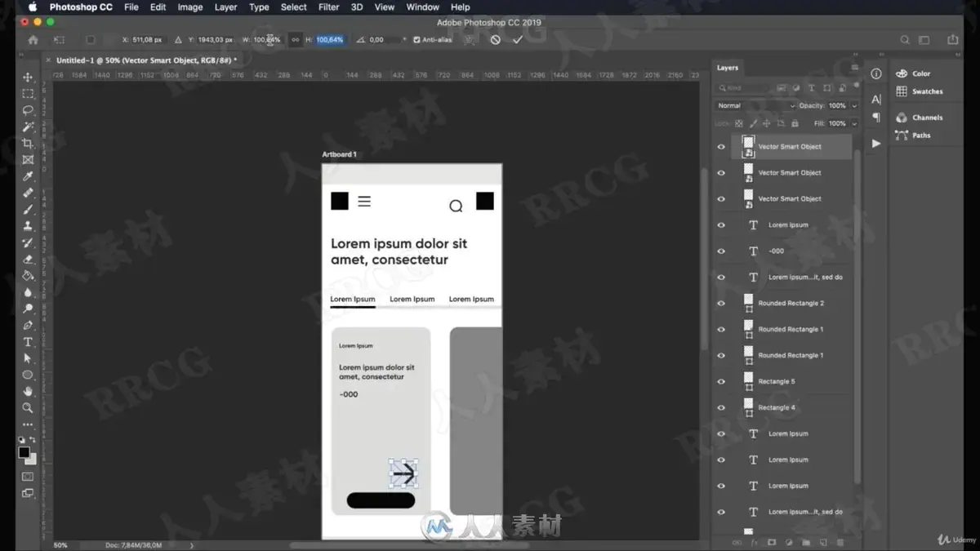Hide the Rectangle 5 layer
This screenshot has width=980, height=551.
pyautogui.click(x=721, y=382)
